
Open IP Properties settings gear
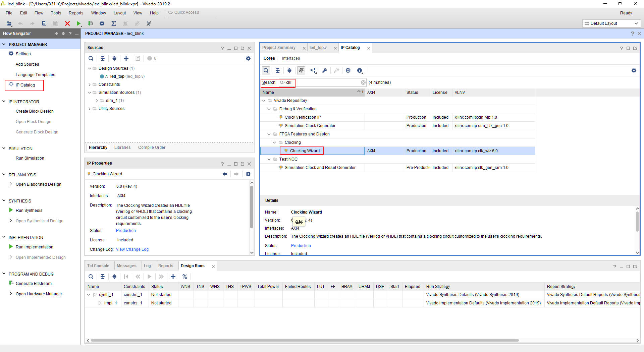248,174
